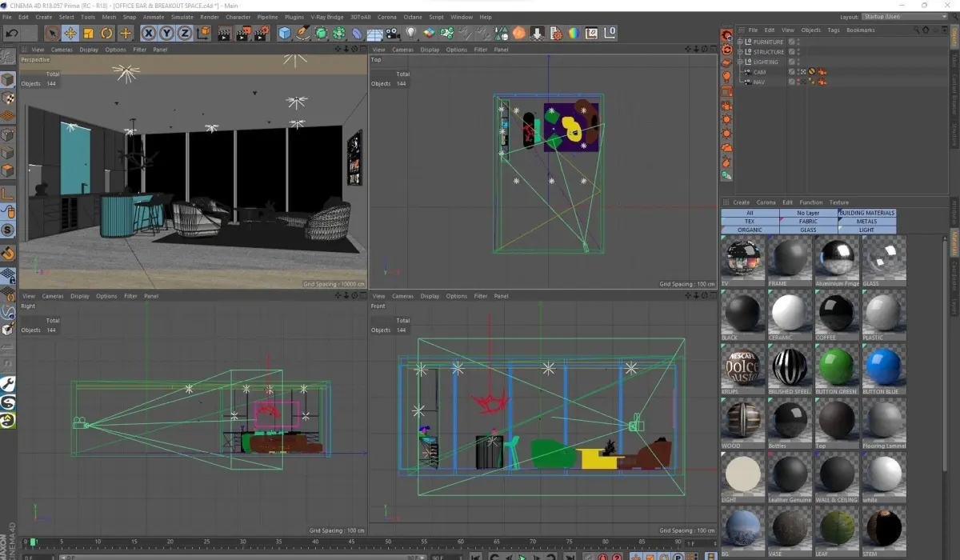The width and height of the screenshot is (960, 560).
Task: Select the Move tool in top toolbar
Action: (x=70, y=33)
